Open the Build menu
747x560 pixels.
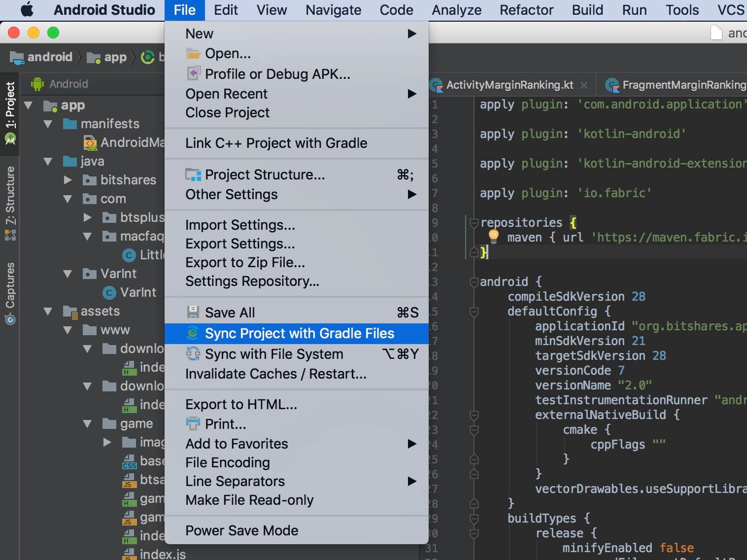(x=587, y=10)
